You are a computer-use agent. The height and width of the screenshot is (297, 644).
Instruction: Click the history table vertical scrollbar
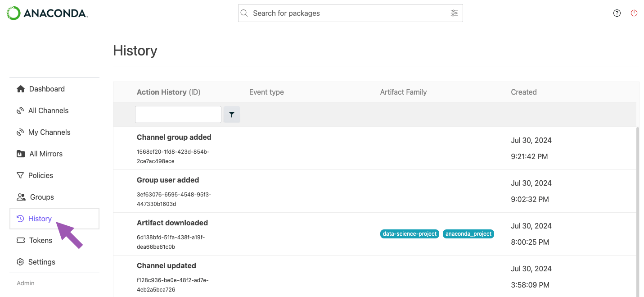click(x=638, y=212)
